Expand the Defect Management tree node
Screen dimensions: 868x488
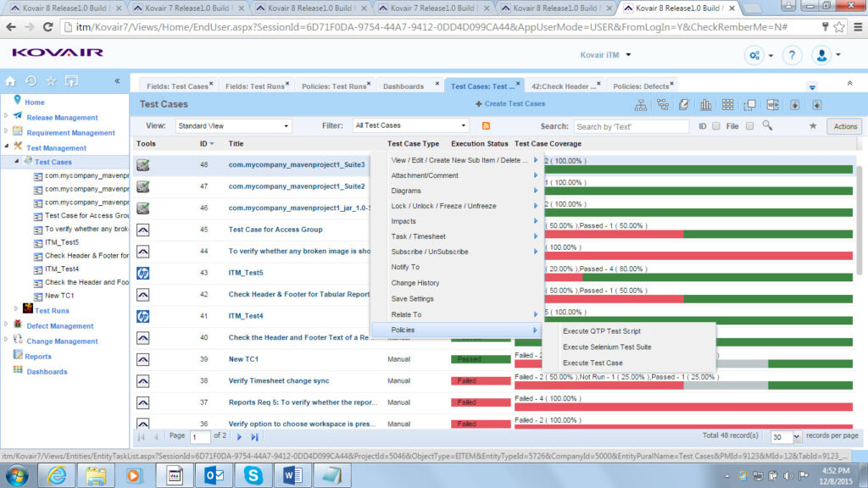click(7, 326)
